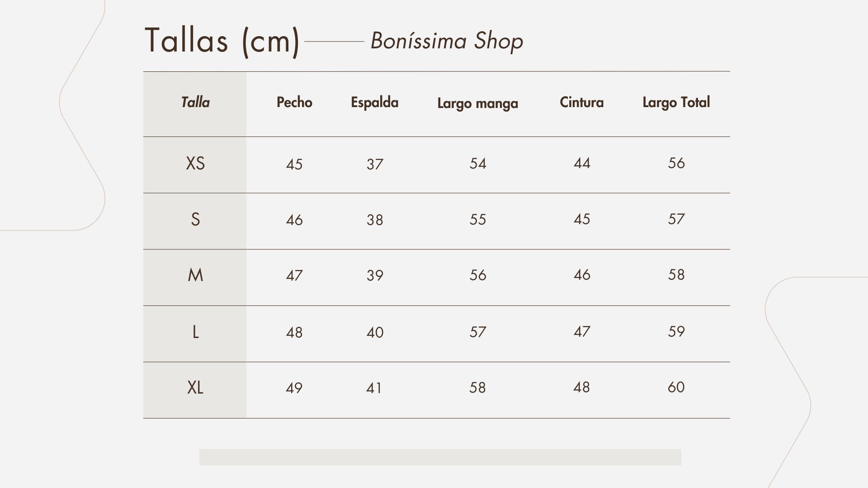
Task: Click the Talla column header
Action: click(195, 102)
